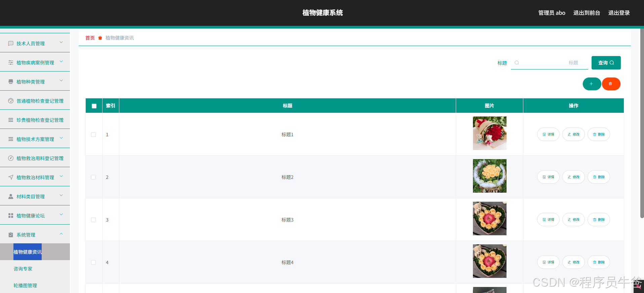Click the 植物健康论坛 grid icon
The height and width of the screenshot is (293, 644).
click(x=11, y=215)
